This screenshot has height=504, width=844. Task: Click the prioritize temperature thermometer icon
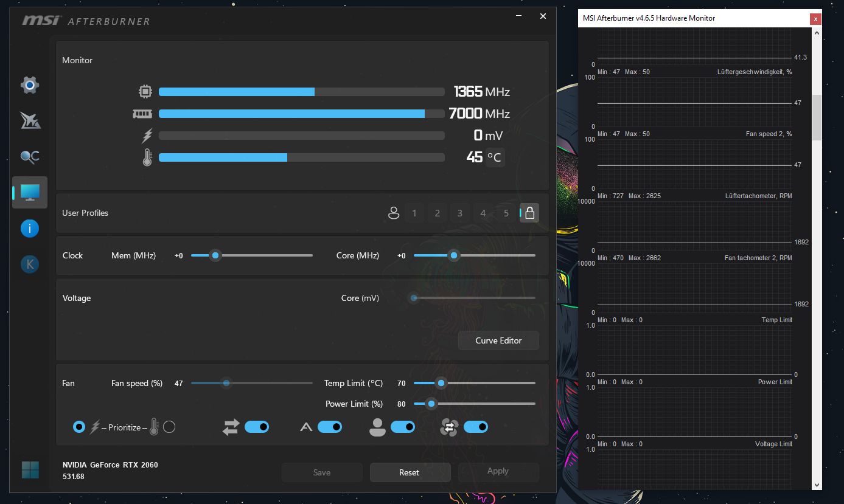[154, 427]
